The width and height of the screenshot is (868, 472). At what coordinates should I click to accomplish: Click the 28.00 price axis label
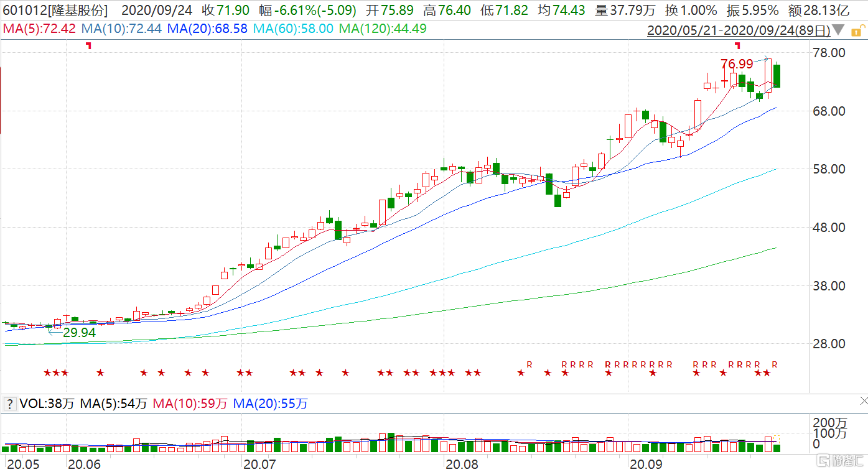click(x=830, y=344)
